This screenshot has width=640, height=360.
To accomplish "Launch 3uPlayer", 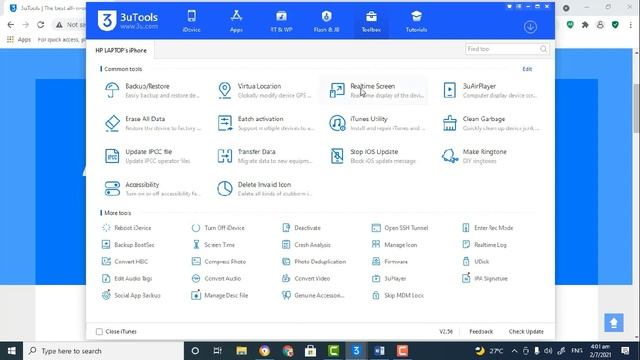I will coord(389,278).
